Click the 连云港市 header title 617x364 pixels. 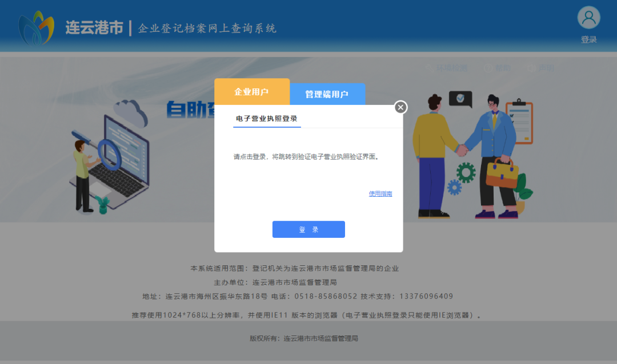(94, 28)
